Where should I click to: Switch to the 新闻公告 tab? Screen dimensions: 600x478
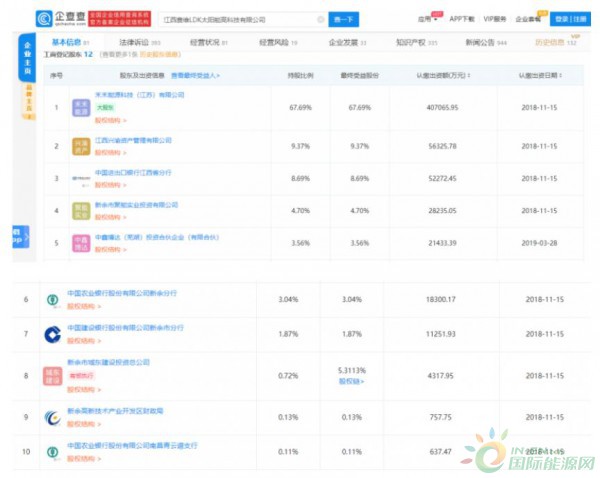click(x=486, y=42)
